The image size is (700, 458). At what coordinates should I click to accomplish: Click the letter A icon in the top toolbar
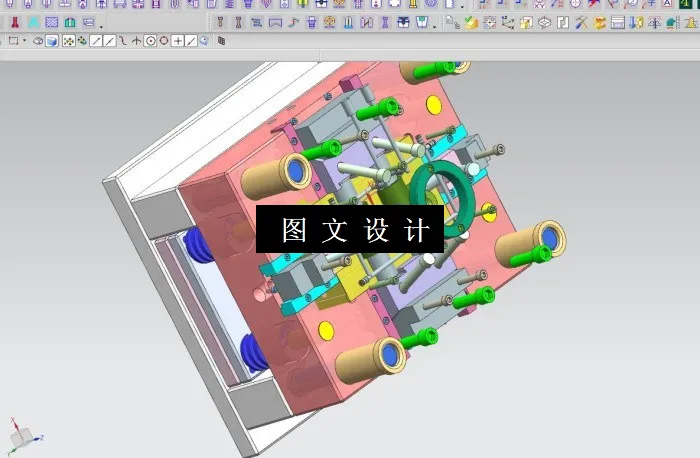(667, 4)
